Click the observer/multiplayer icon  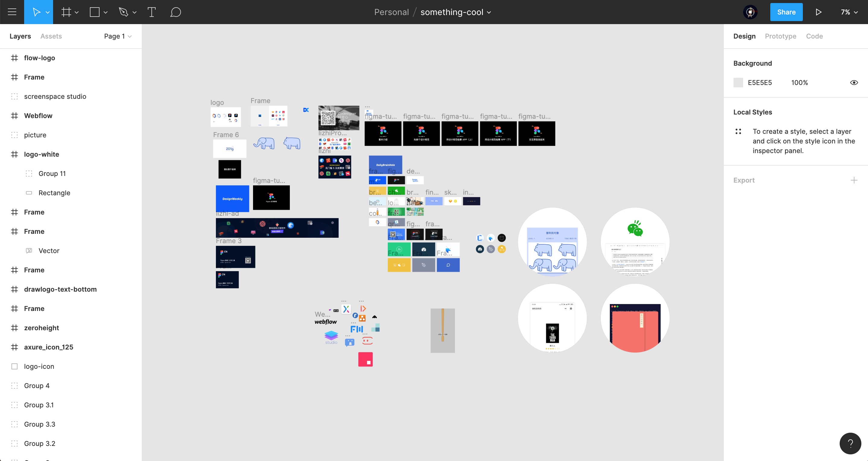750,12
